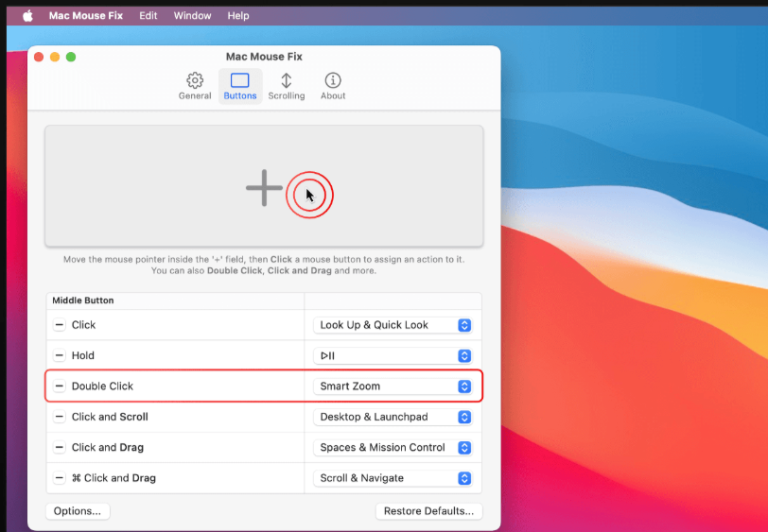Image resolution: width=768 pixels, height=532 pixels.
Task: Close the Mac Mouse Fix window
Action: (x=39, y=57)
